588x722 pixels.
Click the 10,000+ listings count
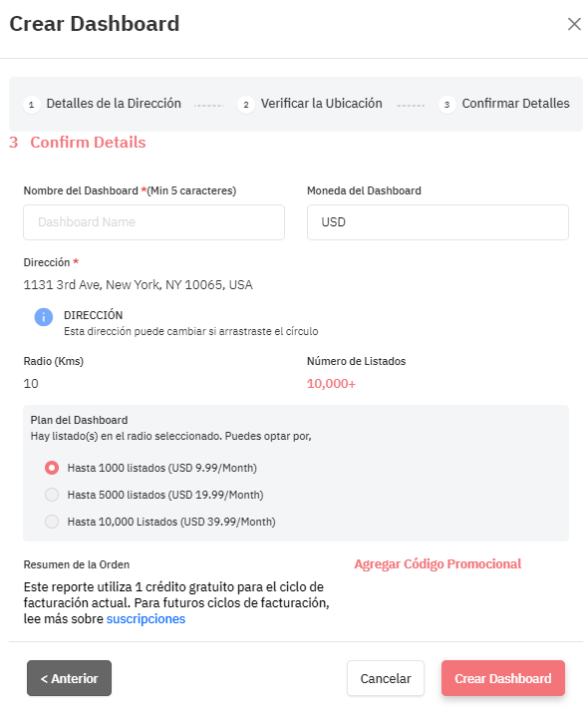[x=331, y=384]
